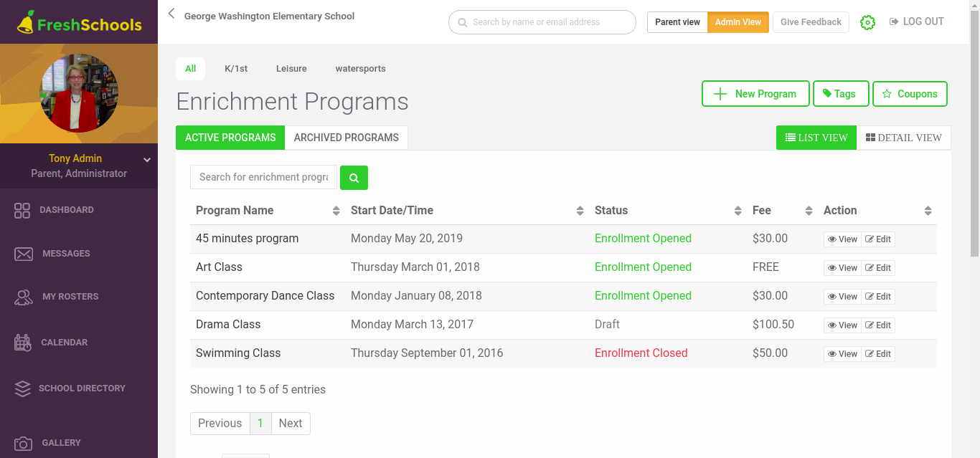Sort table by Status column arrows
980x458 pixels.
coord(738,211)
